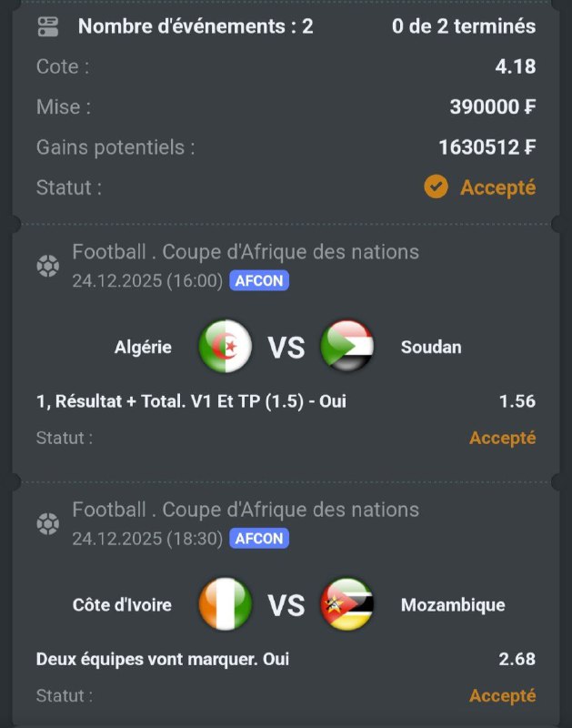572x728 pixels.
Task: Click the total odds 4.18 value
Action: [515, 66]
